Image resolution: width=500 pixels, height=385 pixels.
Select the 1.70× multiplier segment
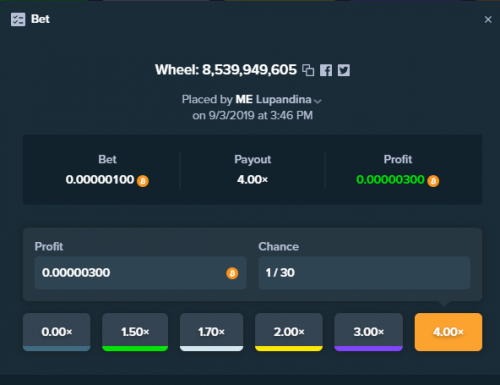tap(211, 332)
